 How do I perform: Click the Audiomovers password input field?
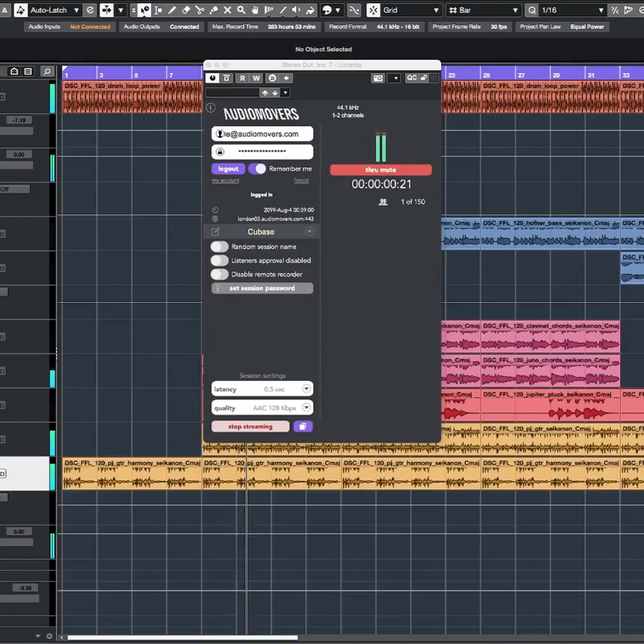[x=262, y=151]
